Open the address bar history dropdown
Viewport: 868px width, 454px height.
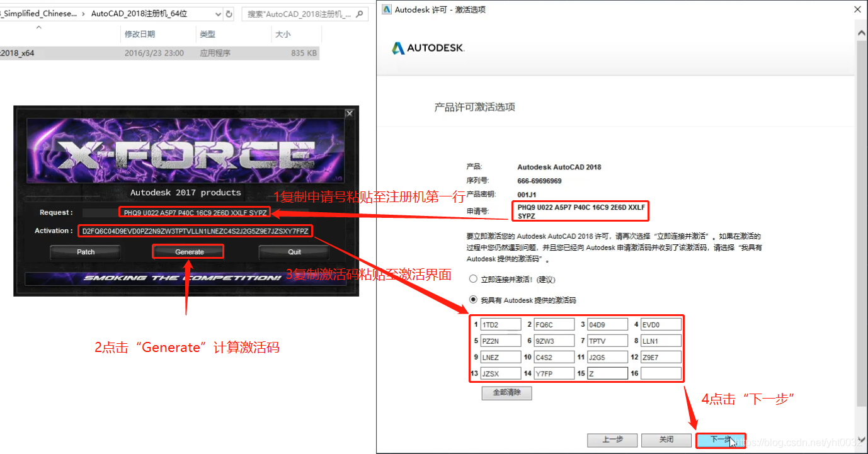[x=217, y=14]
